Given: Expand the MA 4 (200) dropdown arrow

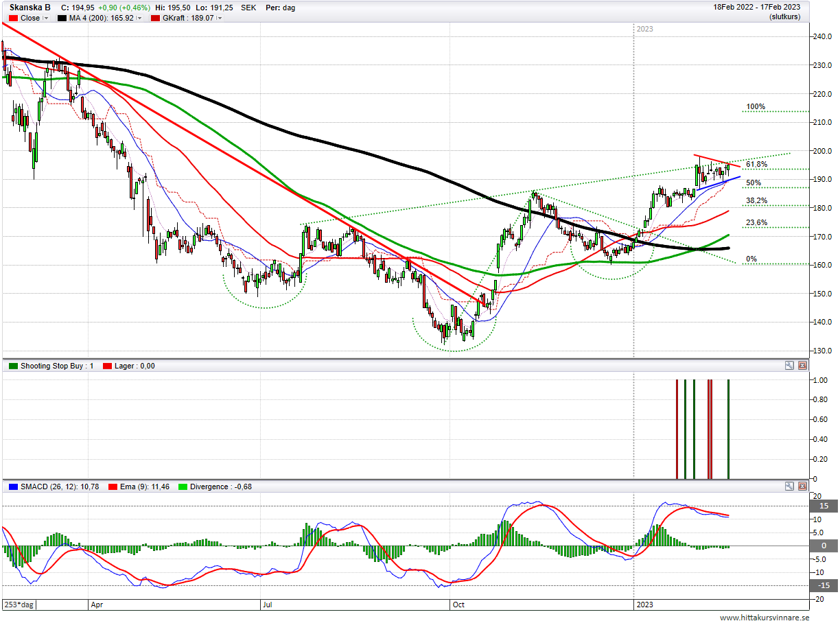Looking at the screenshot, I should point(139,19).
